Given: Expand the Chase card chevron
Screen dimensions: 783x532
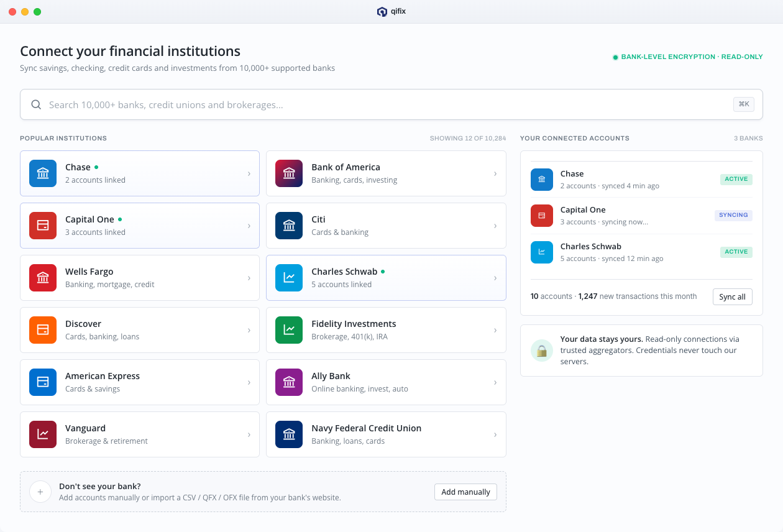Looking at the screenshot, I should coord(249,173).
